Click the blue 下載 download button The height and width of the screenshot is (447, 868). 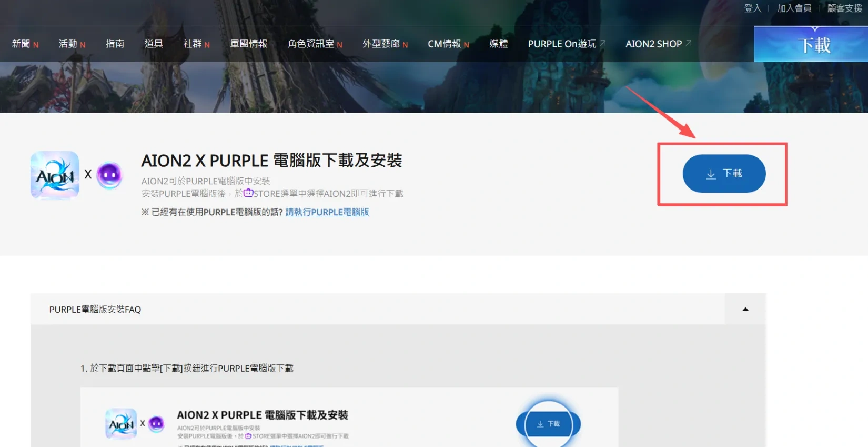(724, 174)
